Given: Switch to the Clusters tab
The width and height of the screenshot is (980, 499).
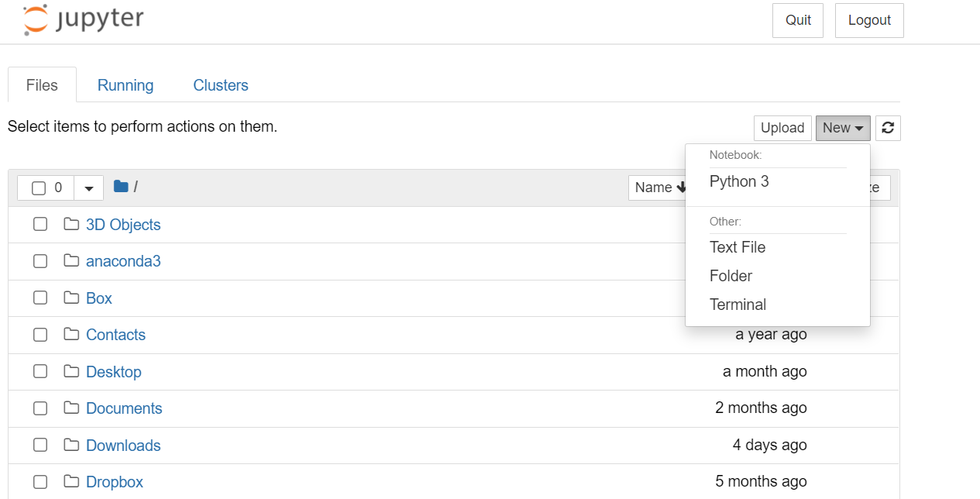Looking at the screenshot, I should [x=220, y=84].
